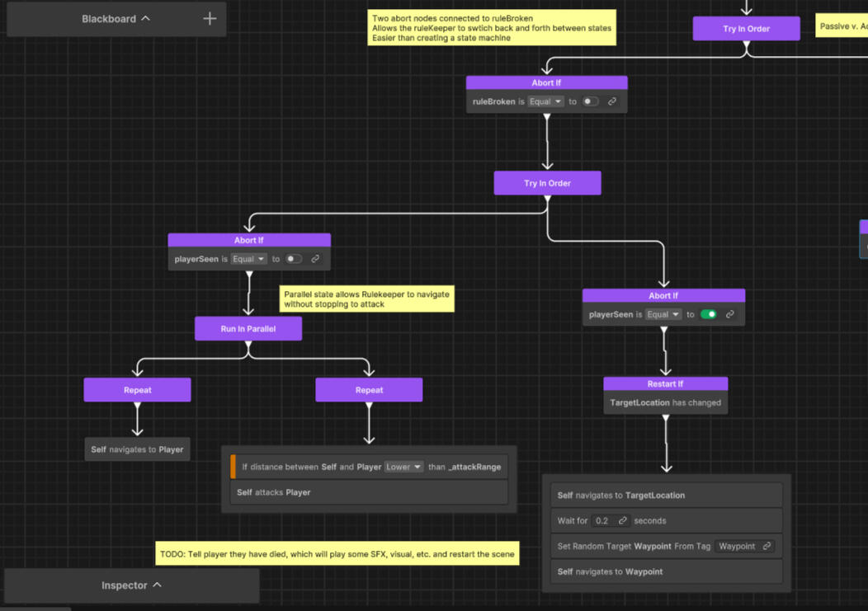This screenshot has height=611, width=868.
Task: Collapse the Blackboard panel chevron
Action: pos(145,18)
